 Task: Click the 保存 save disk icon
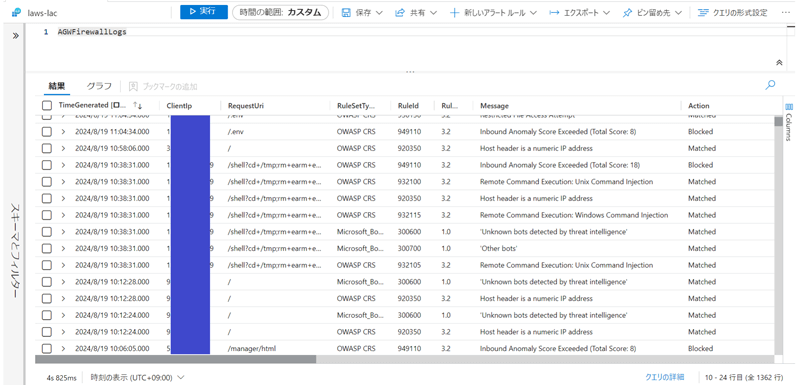point(346,12)
